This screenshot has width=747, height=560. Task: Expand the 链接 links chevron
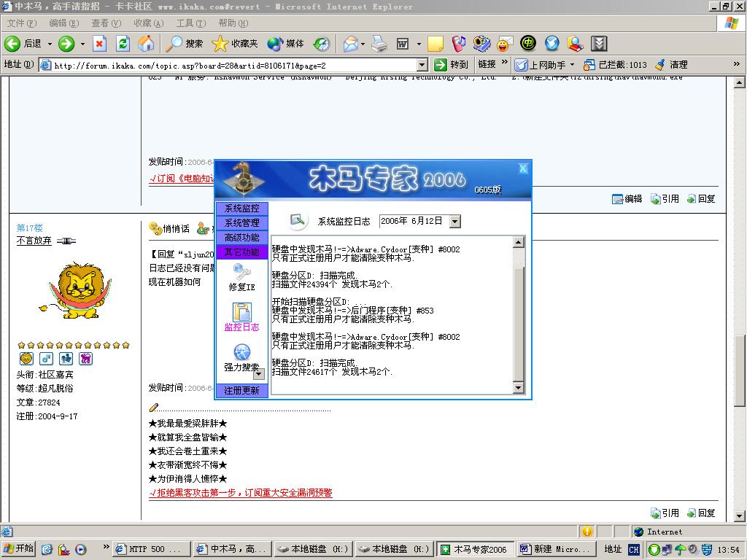click(504, 63)
